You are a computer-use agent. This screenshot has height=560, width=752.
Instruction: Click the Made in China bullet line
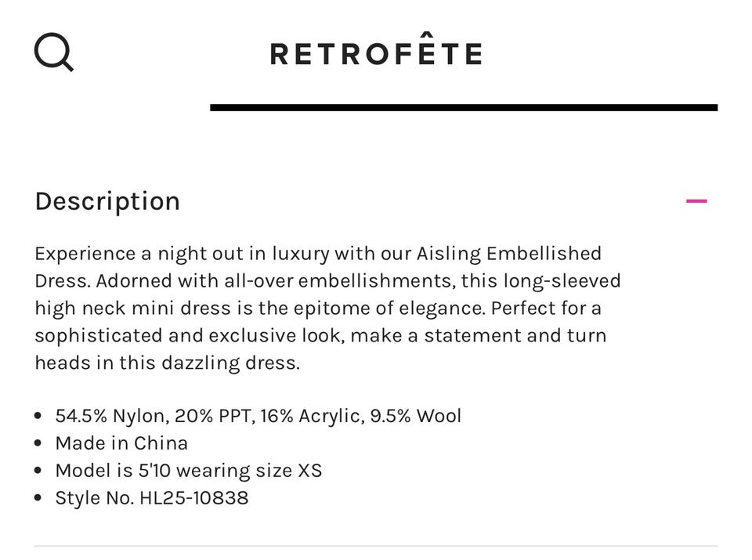coord(121,443)
